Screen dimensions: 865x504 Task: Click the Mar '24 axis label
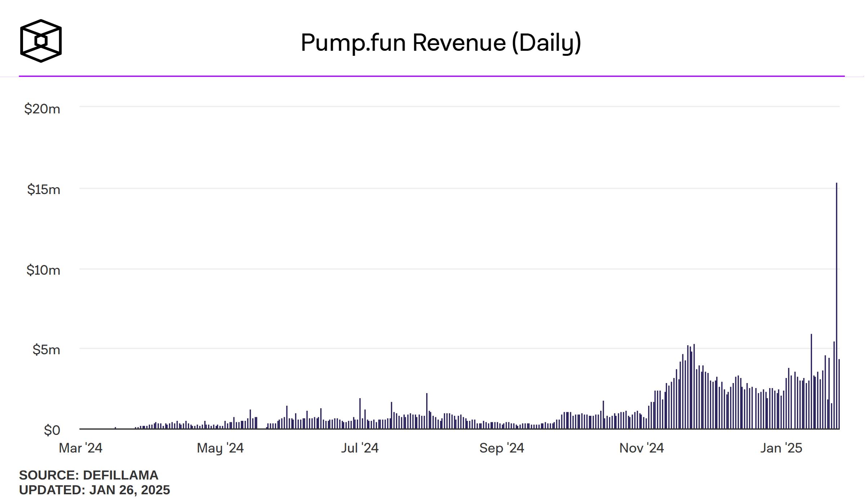(x=80, y=449)
